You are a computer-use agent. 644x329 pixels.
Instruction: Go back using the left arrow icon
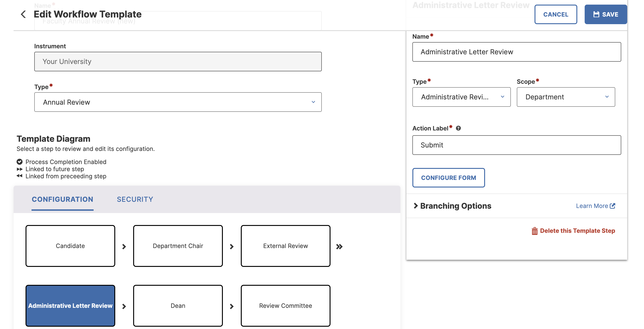click(x=23, y=14)
